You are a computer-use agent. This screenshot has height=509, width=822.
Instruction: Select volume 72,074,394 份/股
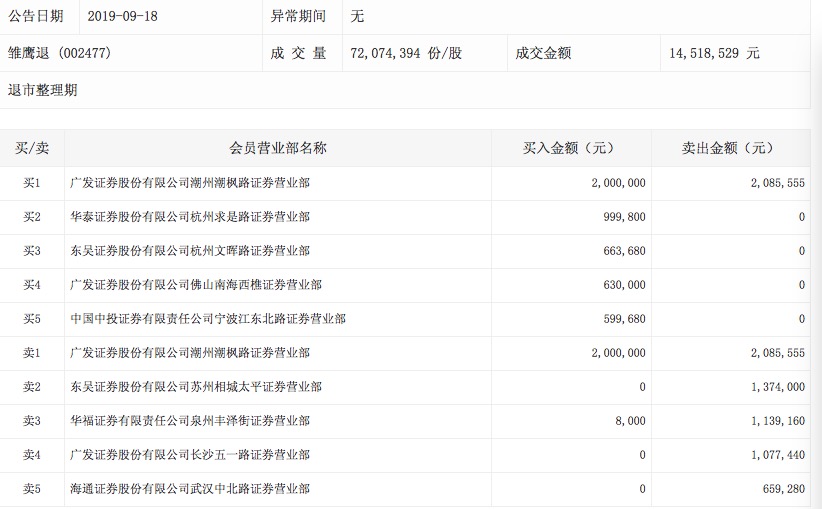(x=406, y=53)
